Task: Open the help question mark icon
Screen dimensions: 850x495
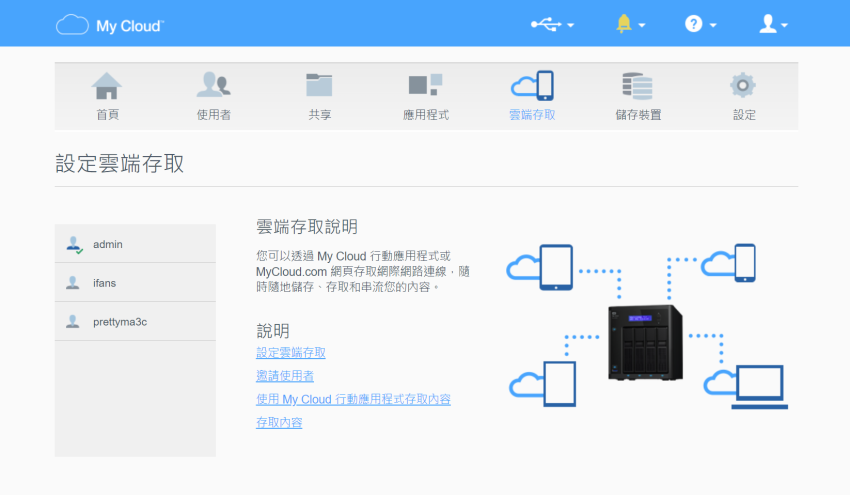Action: click(693, 24)
